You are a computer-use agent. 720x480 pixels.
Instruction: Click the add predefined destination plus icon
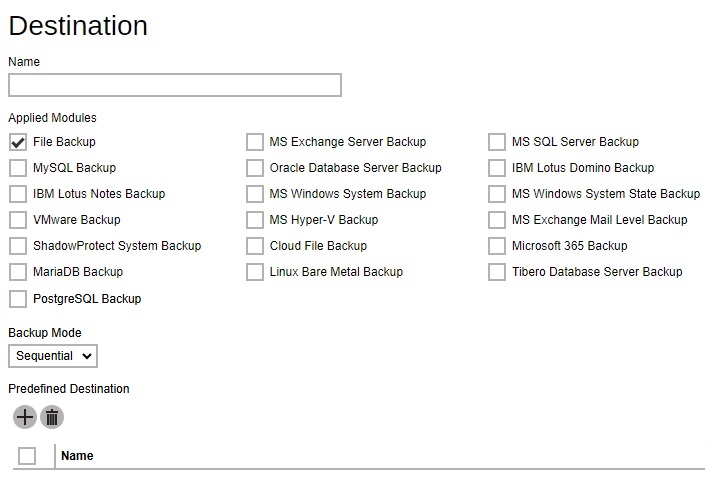pyautogui.click(x=25, y=417)
